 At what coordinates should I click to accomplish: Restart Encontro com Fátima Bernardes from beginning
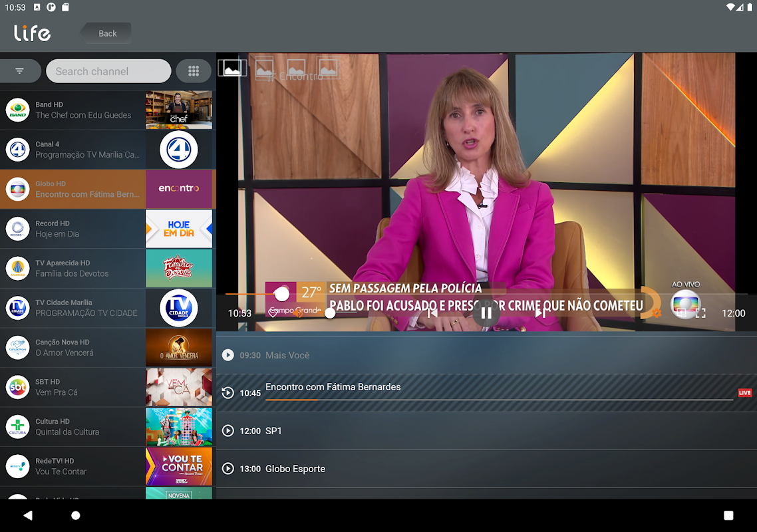pyautogui.click(x=228, y=392)
